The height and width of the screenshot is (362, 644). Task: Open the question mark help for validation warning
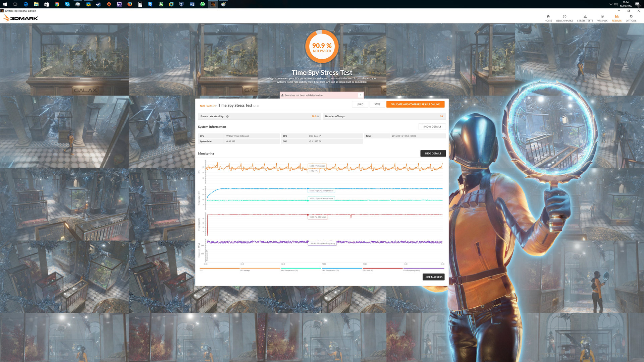click(361, 95)
